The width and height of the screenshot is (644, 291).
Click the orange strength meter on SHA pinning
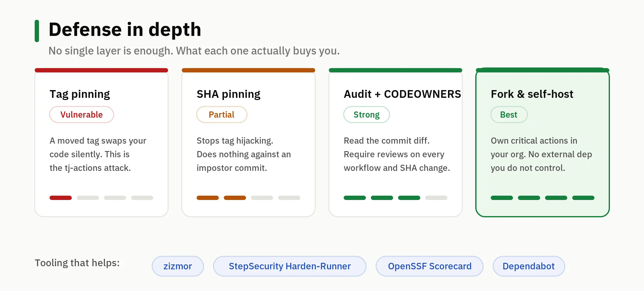click(x=248, y=198)
